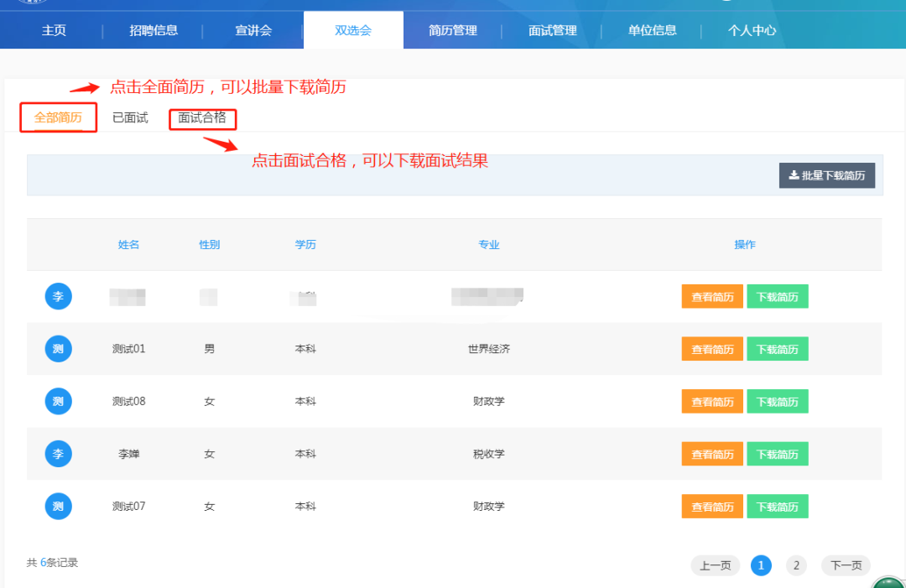Click 上一页 previous page button
This screenshot has height=588, width=906.
point(715,565)
